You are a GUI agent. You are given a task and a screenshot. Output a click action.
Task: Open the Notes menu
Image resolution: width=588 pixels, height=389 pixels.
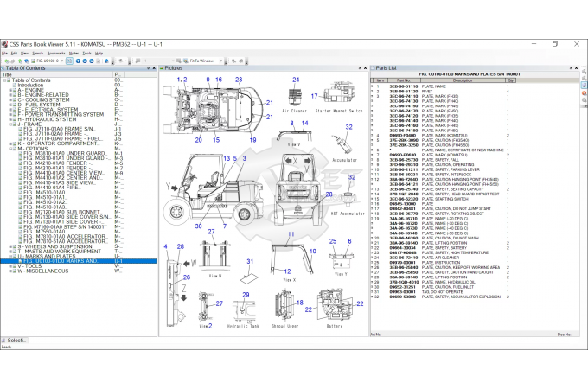click(73, 54)
